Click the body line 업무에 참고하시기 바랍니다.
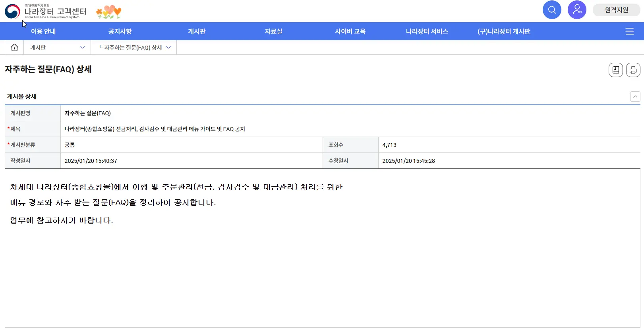Viewport: 644px width, 332px height. click(62, 220)
